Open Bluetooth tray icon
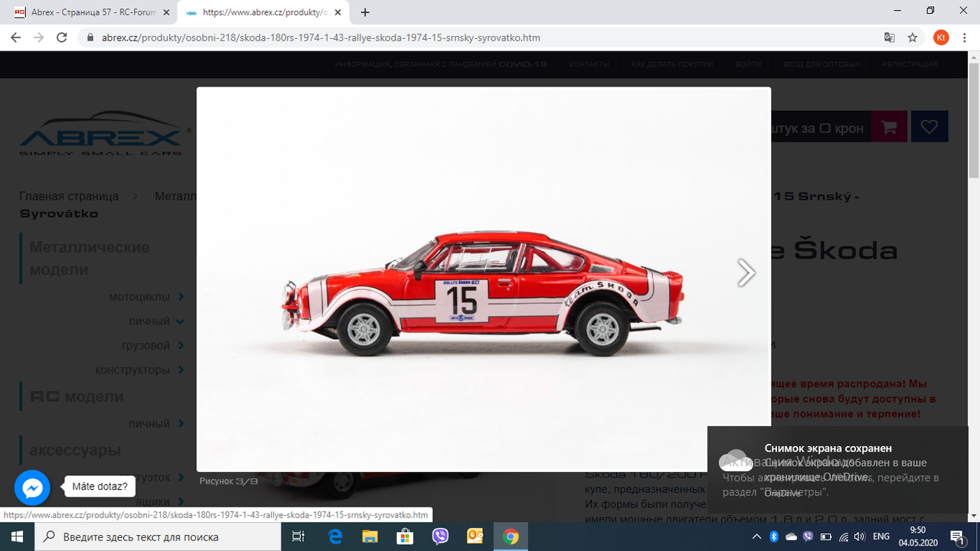Image resolution: width=980 pixels, height=551 pixels. coord(774,536)
